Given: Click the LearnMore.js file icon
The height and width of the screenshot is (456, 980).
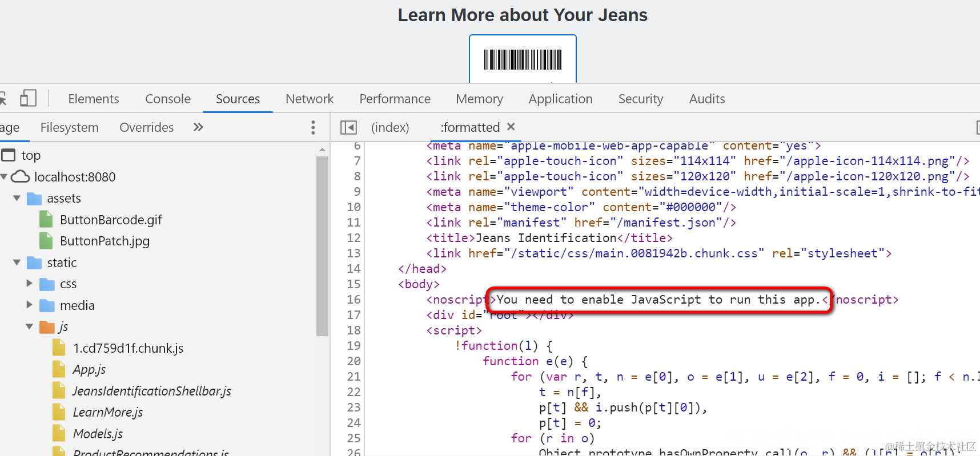Looking at the screenshot, I should coord(59,412).
